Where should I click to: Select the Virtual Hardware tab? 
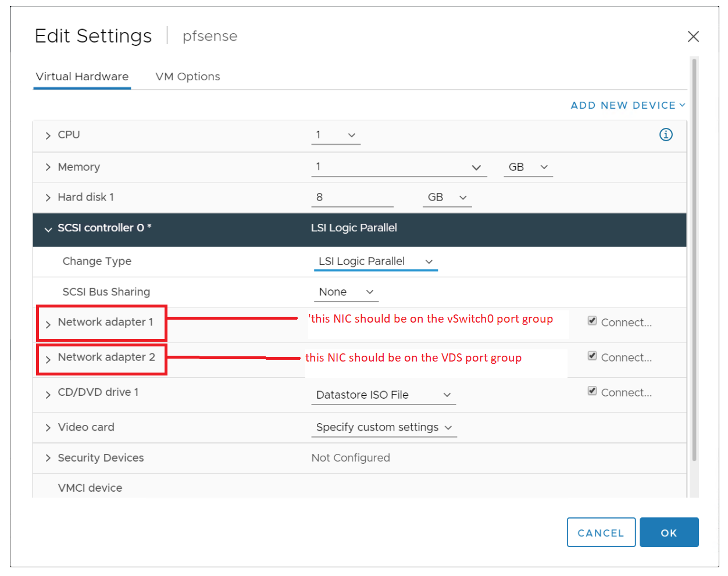[81, 76]
